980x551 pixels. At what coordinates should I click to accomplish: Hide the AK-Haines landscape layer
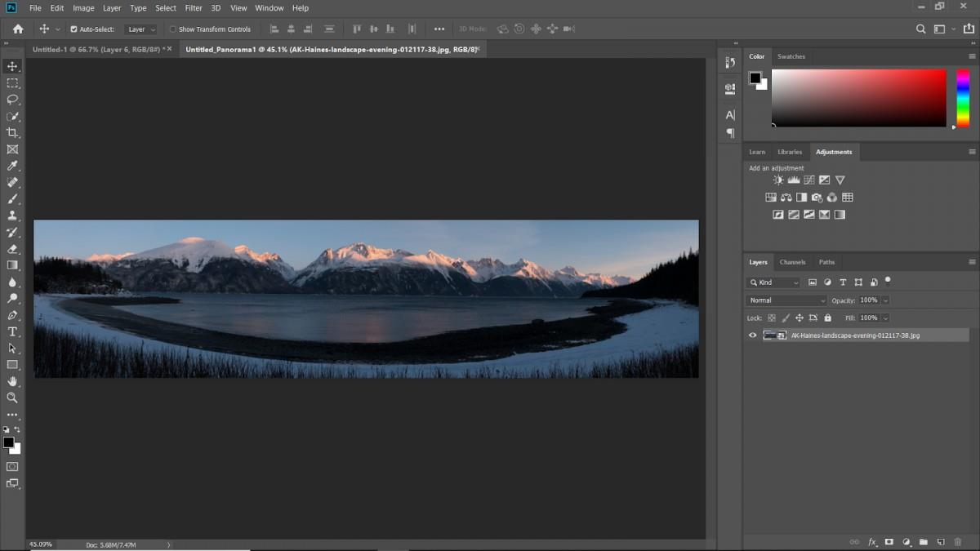point(753,335)
